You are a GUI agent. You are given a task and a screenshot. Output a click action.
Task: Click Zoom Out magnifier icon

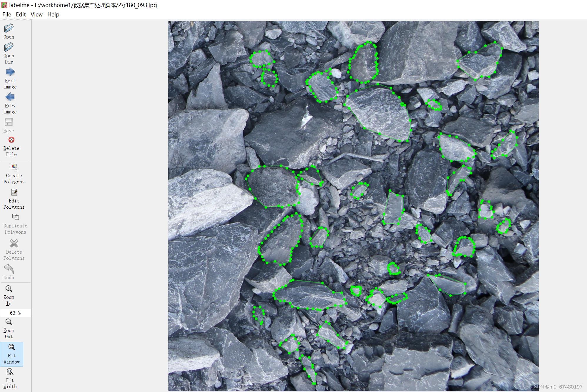pos(9,322)
